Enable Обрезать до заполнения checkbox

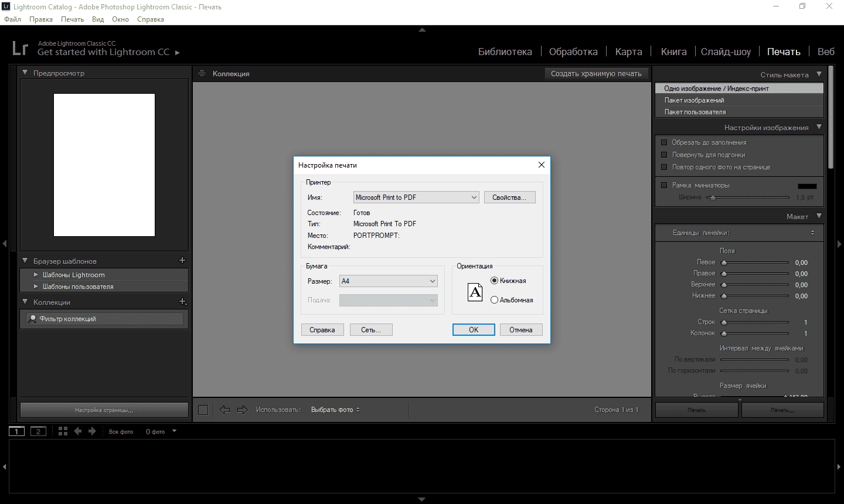[x=664, y=142]
